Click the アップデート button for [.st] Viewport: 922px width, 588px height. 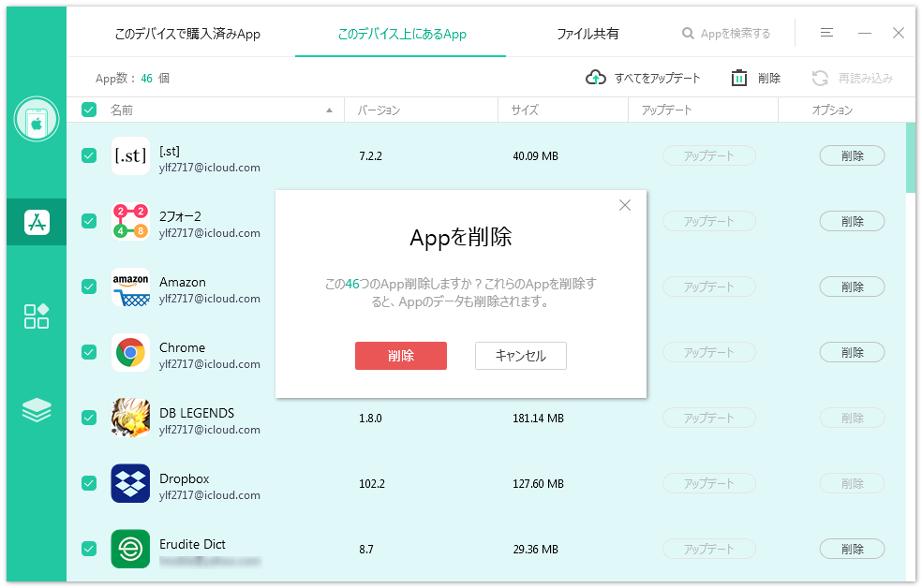pyautogui.click(x=709, y=155)
